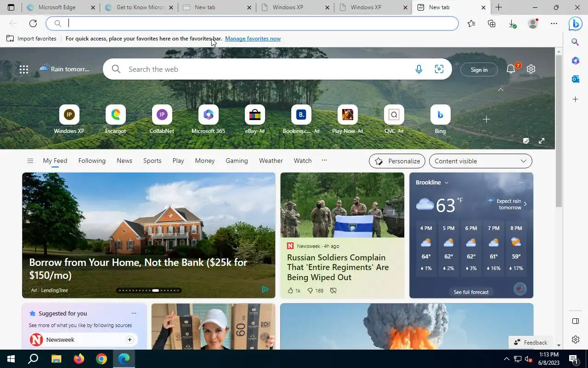
Task: Click the Personalize button
Action: point(397,161)
